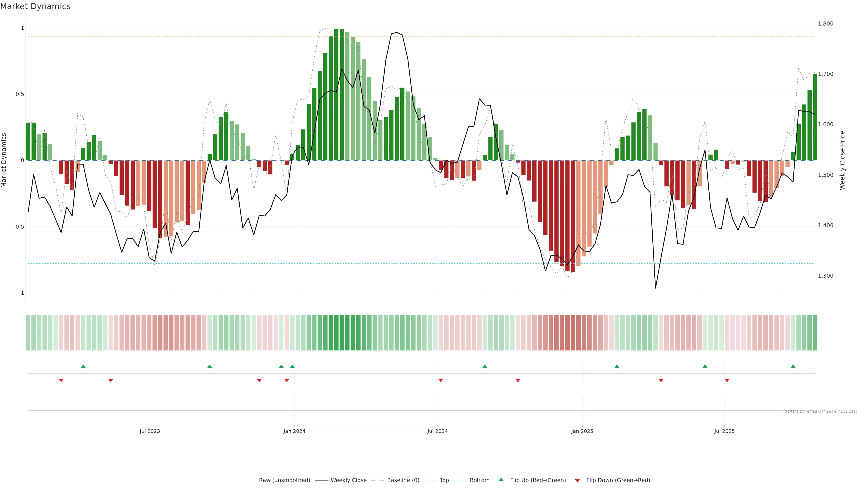The image size is (868, 488).
Task: Click the green triangle icon in Flip Up legend
Action: click(501, 480)
